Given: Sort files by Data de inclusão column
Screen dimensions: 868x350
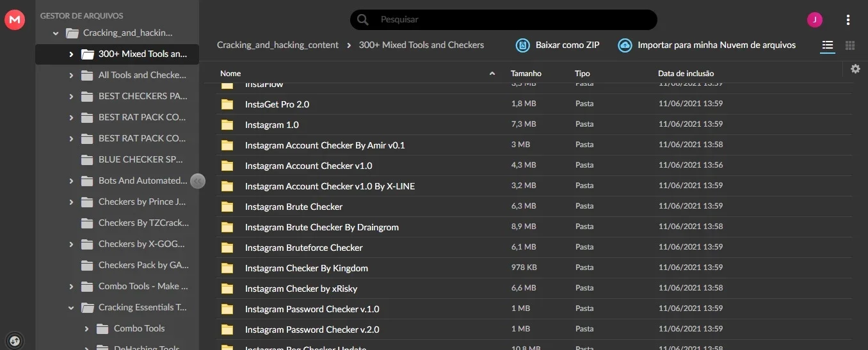Looking at the screenshot, I should point(686,74).
